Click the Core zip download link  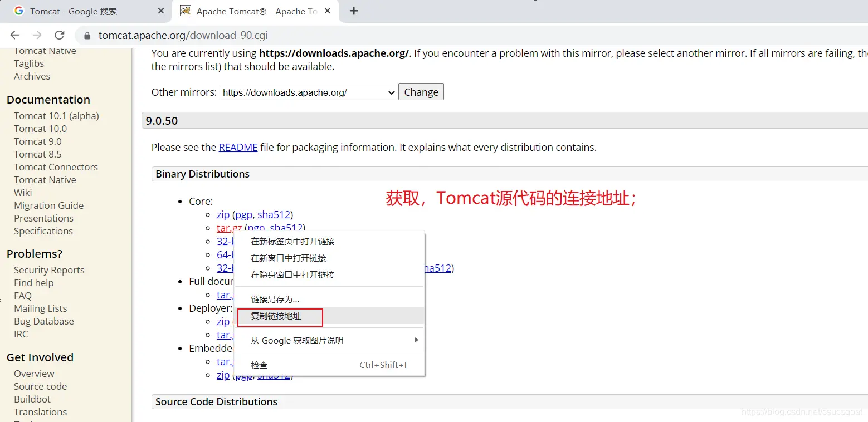pos(223,215)
